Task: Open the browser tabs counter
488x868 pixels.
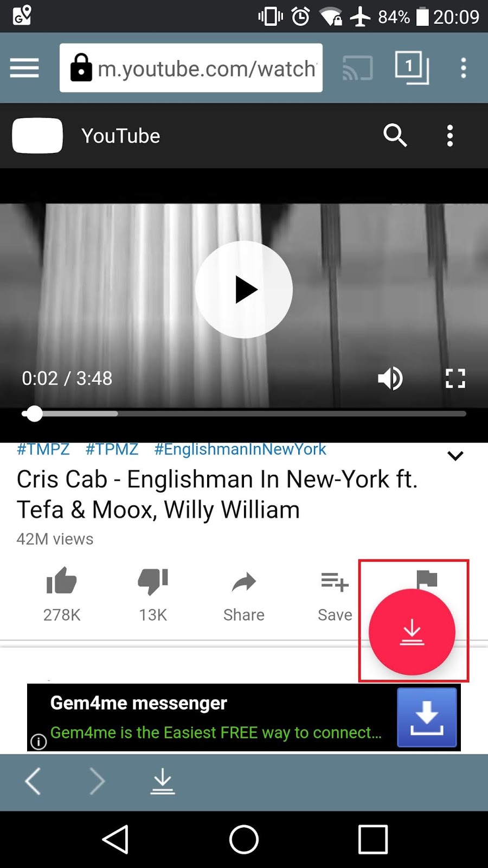Action: [412, 68]
